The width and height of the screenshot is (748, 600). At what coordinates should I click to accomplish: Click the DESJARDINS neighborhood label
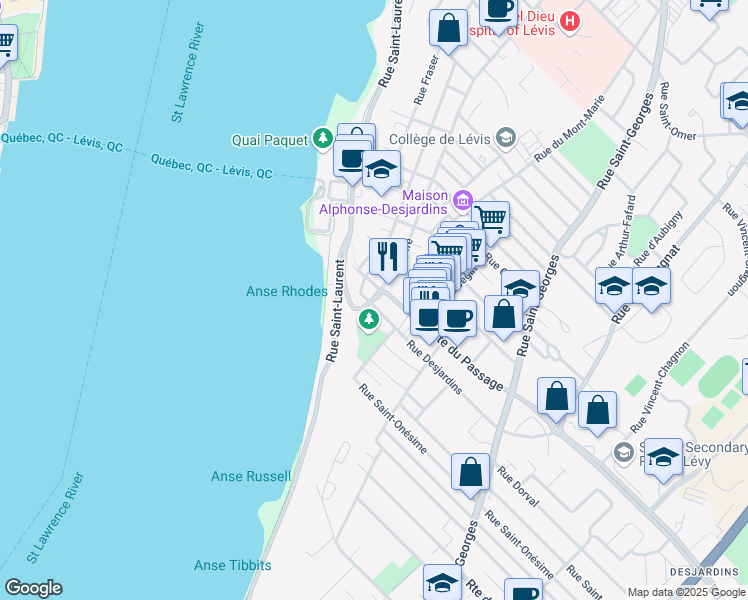coord(704,572)
